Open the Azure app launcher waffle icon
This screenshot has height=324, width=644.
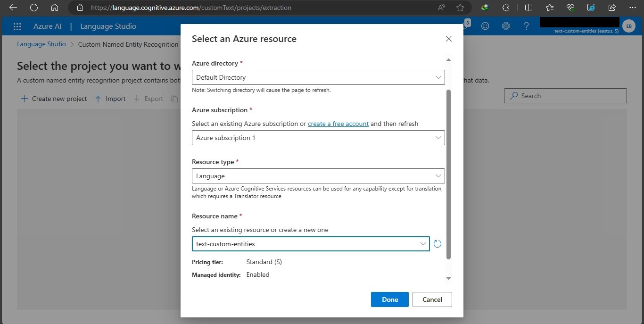click(17, 26)
